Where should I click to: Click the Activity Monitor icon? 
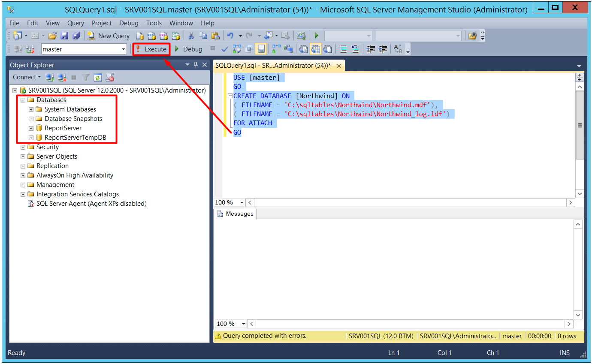(301, 36)
